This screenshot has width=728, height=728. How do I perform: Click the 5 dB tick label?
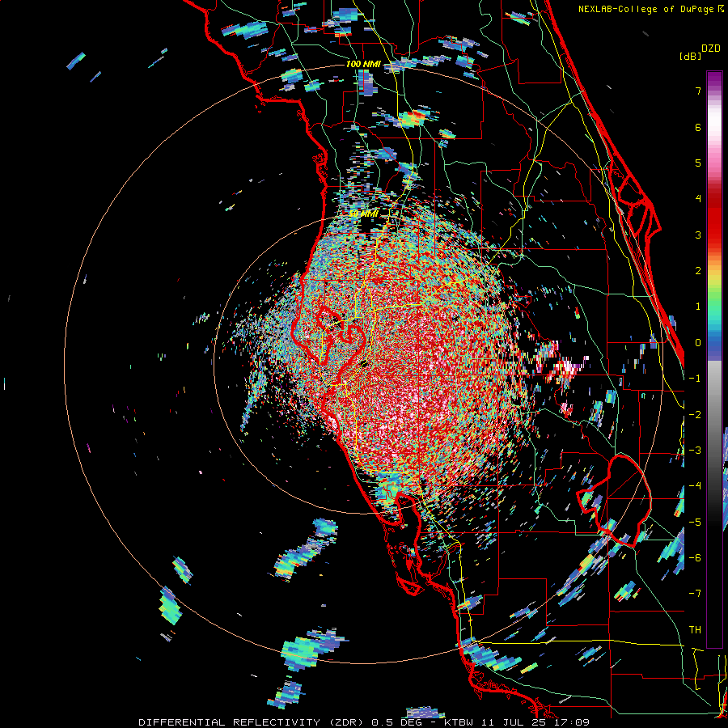[698, 163]
